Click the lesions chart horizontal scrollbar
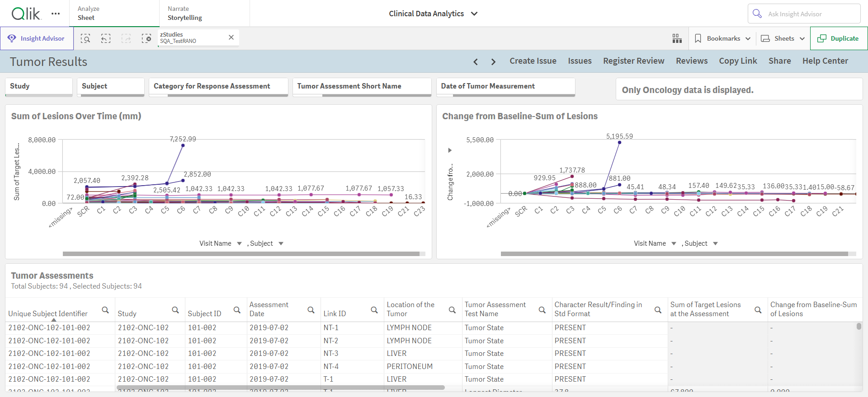The image size is (868, 397). coord(241,254)
